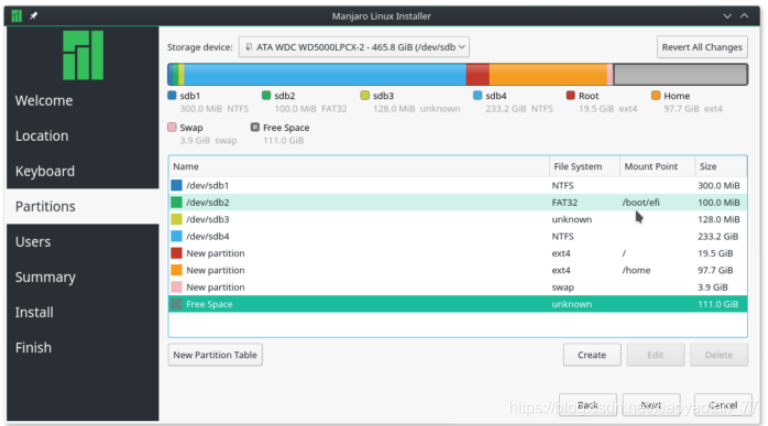Click the FAT32 file system cell
768x426 pixels.
pos(565,202)
